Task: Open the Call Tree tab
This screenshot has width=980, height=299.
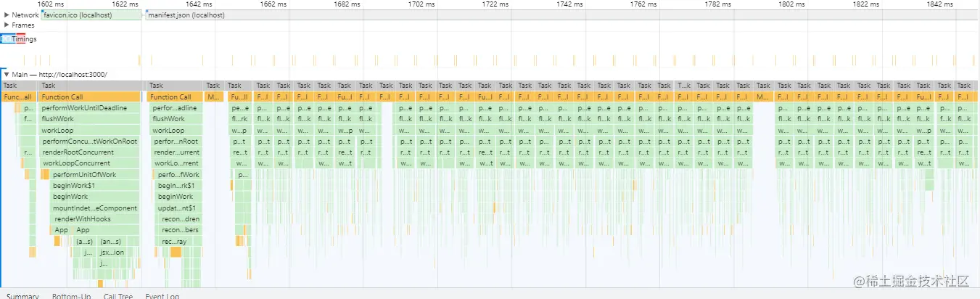Action: [118, 295]
